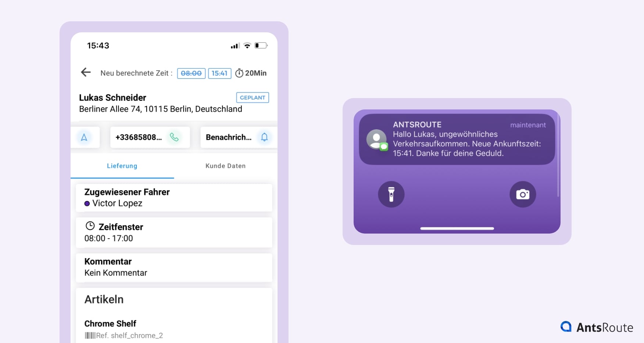644x343 pixels.
Task: Tap the back arrow icon
Action: coord(86,72)
